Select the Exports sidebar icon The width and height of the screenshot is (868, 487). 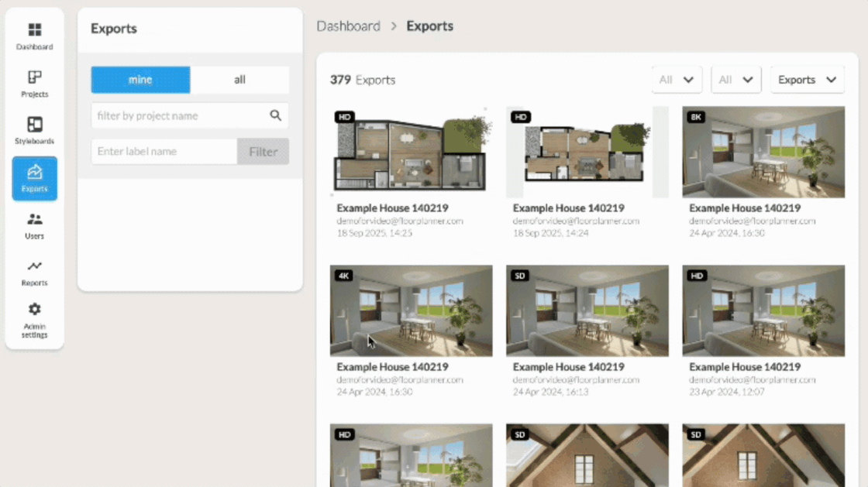(34, 178)
